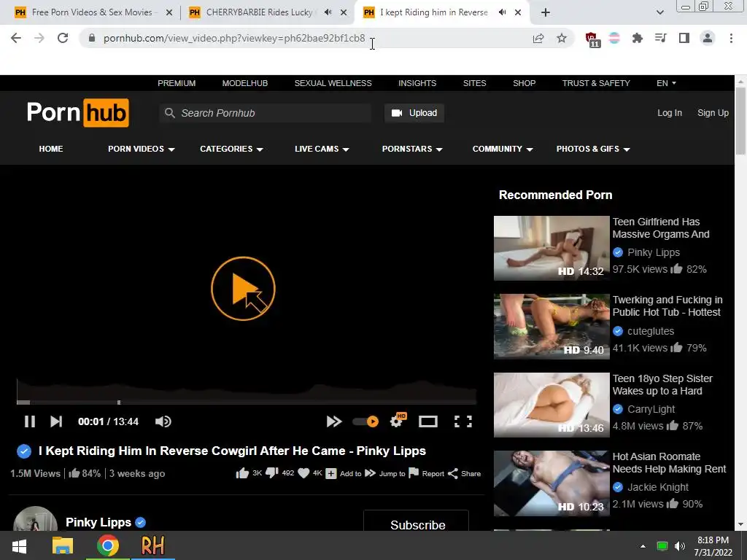Open the SITES top link
Screen dimensions: 747x560
474,83
